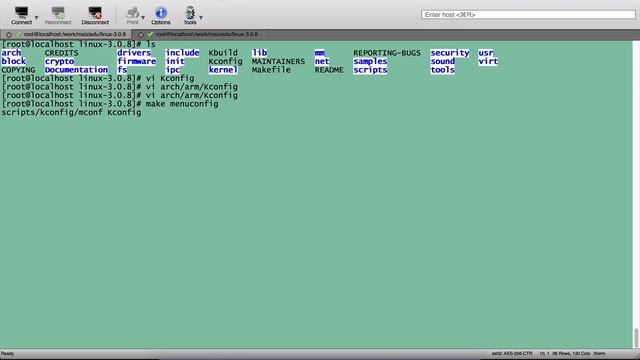640x360 pixels.
Task: Click the 'make menuconfig' command text
Action: pos(182,104)
